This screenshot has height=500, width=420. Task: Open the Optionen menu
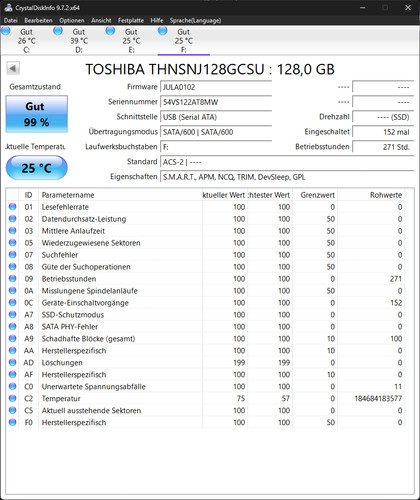(72, 20)
